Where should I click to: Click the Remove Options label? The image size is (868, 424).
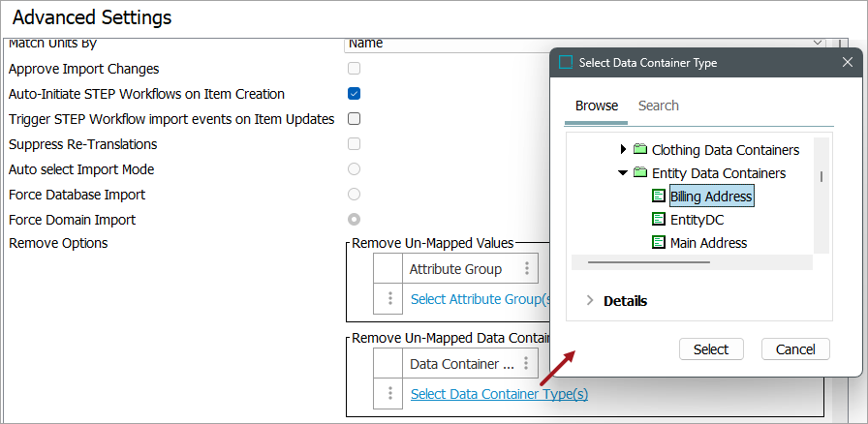coord(58,243)
